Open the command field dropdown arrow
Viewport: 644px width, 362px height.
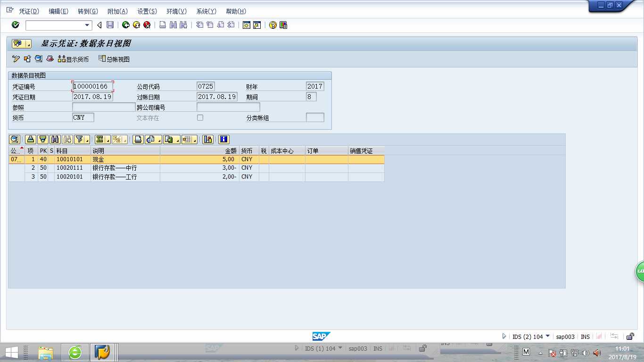point(87,25)
